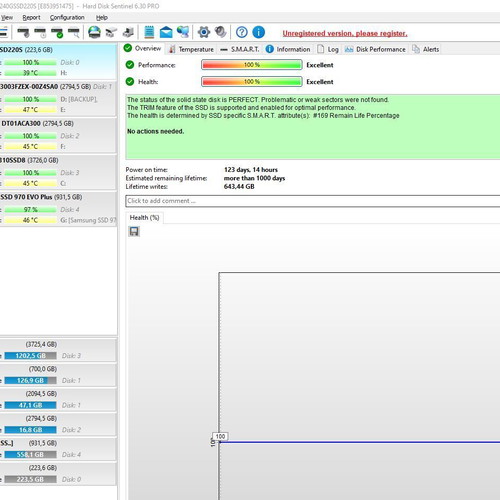500x500 pixels.
Task: Open the configuration gear icon
Action: coord(204,32)
